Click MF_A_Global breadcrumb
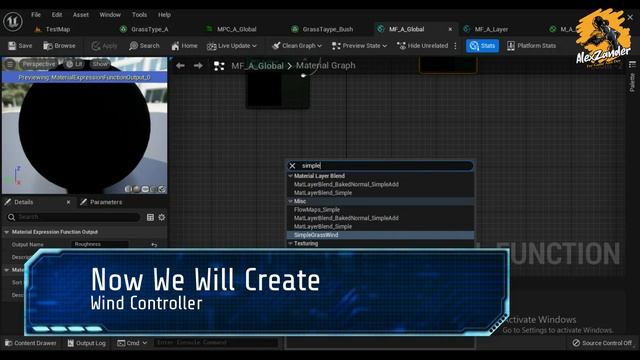The image size is (640, 360). point(257,66)
